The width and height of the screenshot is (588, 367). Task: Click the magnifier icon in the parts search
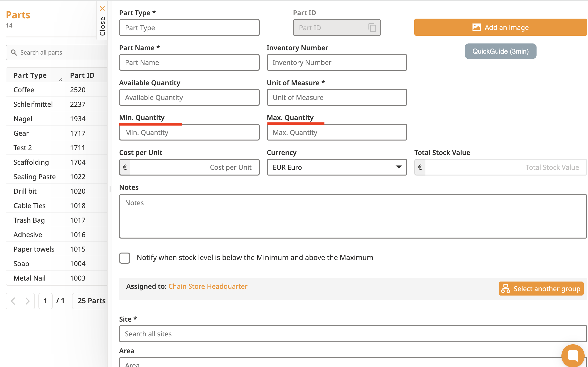(14, 52)
